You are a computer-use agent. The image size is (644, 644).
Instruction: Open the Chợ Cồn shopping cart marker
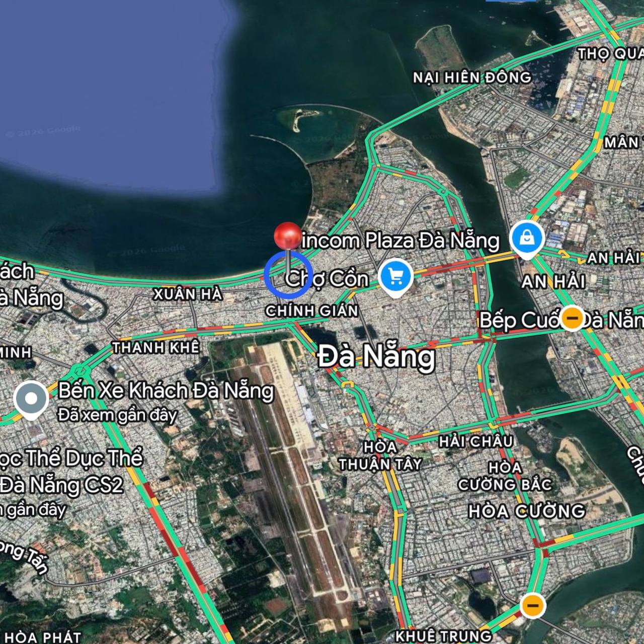click(395, 276)
